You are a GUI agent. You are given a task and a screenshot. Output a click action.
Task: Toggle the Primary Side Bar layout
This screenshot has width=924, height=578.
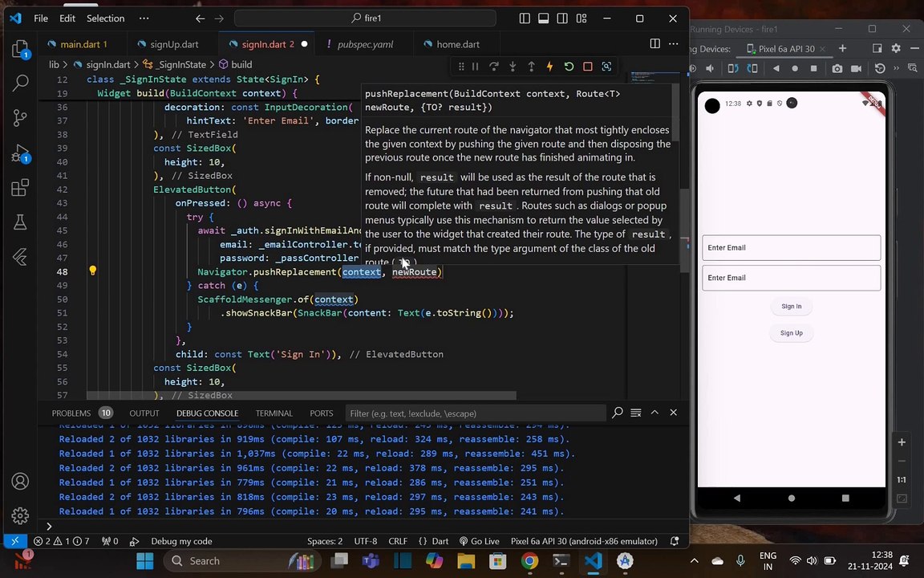pos(525,18)
